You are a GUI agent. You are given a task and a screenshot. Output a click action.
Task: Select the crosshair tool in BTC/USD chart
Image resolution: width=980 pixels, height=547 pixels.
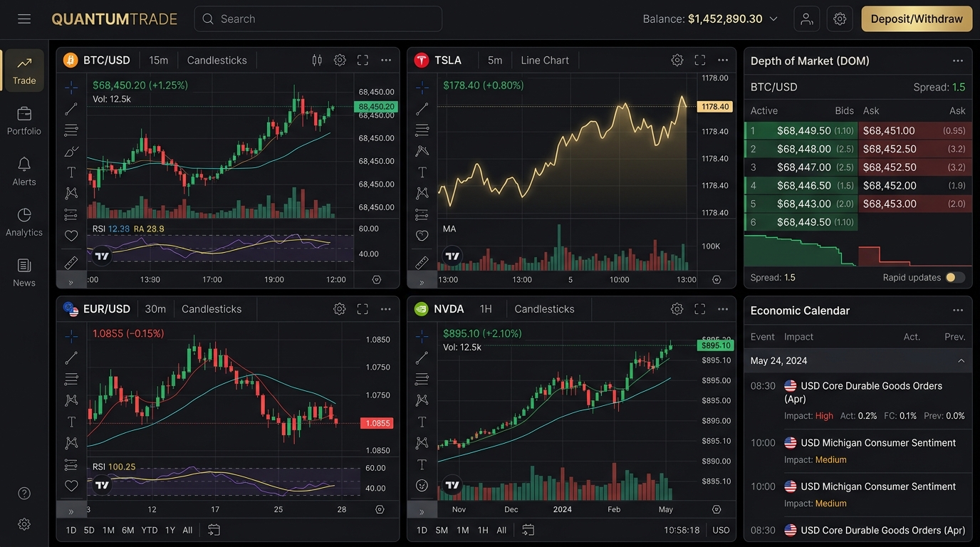coord(71,88)
